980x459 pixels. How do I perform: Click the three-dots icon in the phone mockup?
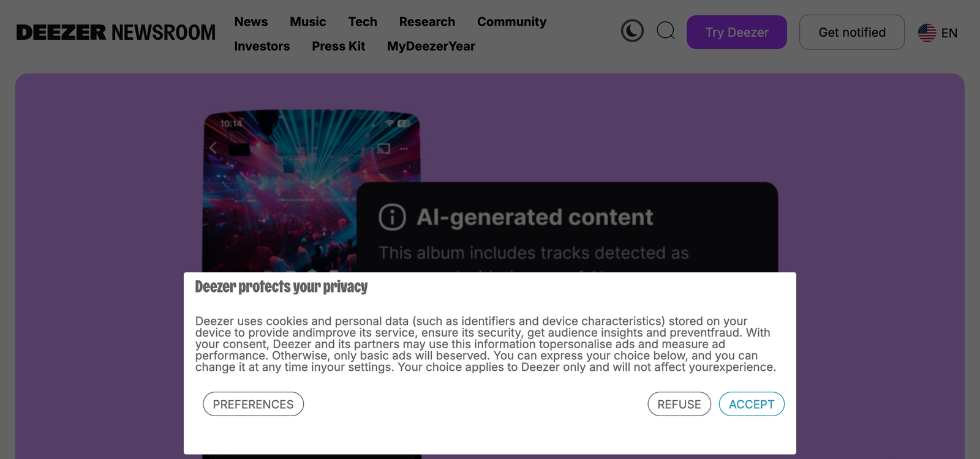[x=404, y=149]
